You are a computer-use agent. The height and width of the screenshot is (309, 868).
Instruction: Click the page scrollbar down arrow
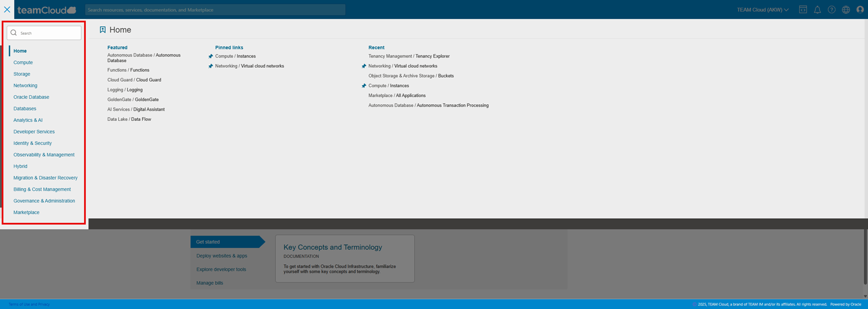click(865, 296)
